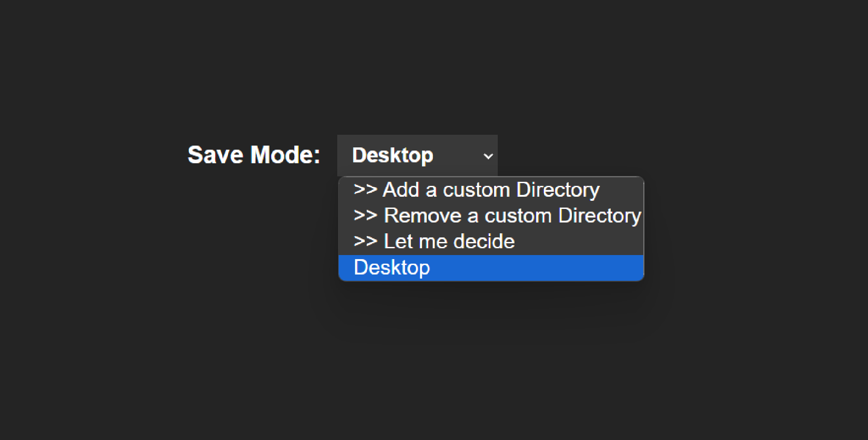This screenshot has height=440, width=868.
Task: Click the ">>" arrows before Let me decide
Action: point(365,241)
